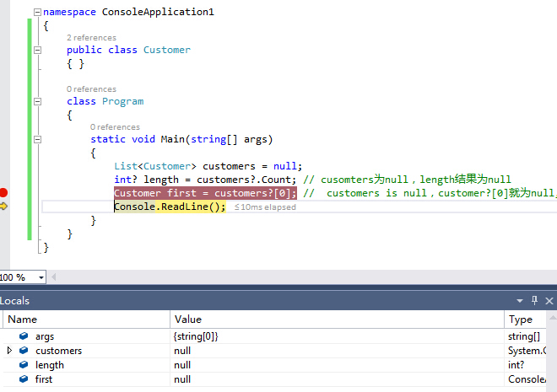Click the Name column header in Locals
Image resolution: width=557 pixels, height=392 pixels.
tap(86, 320)
